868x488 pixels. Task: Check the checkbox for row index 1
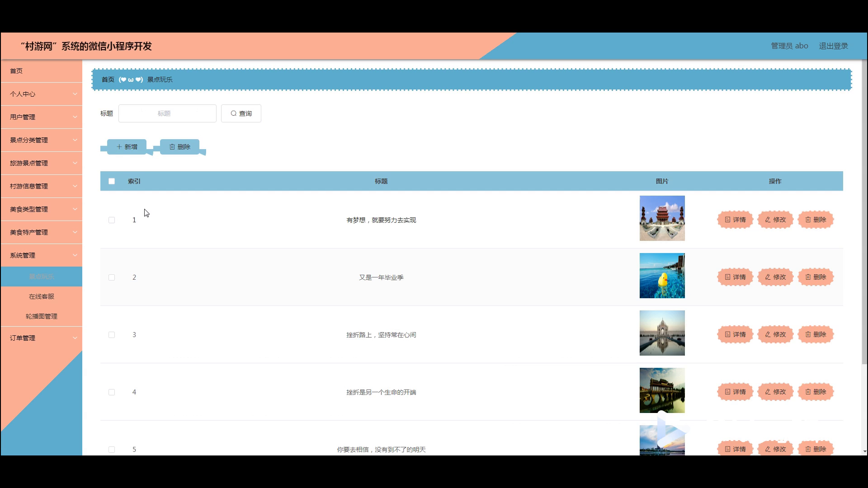pyautogui.click(x=112, y=220)
